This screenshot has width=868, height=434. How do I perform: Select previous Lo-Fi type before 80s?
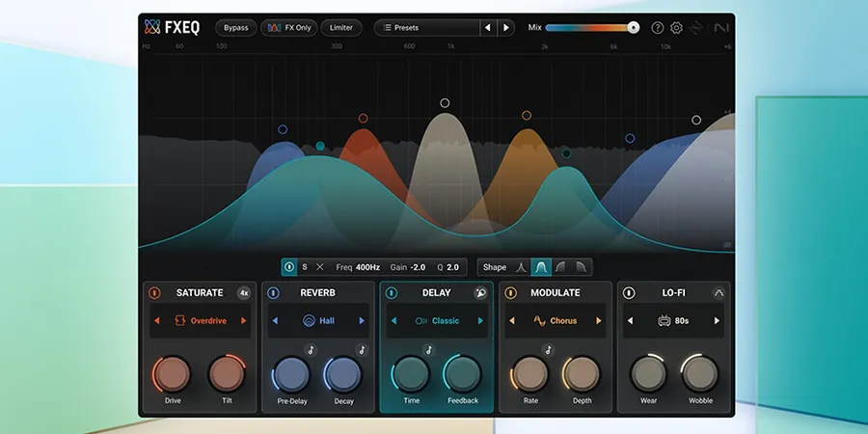(630, 320)
